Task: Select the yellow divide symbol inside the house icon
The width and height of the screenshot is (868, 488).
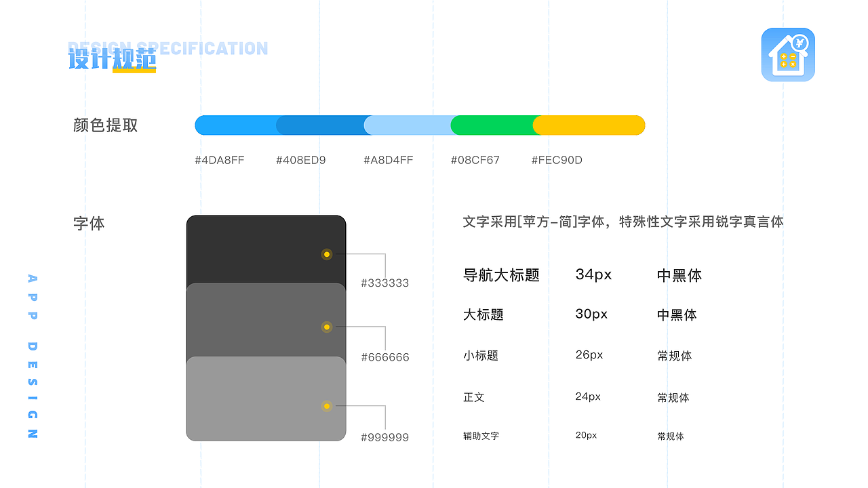Action: [783, 56]
